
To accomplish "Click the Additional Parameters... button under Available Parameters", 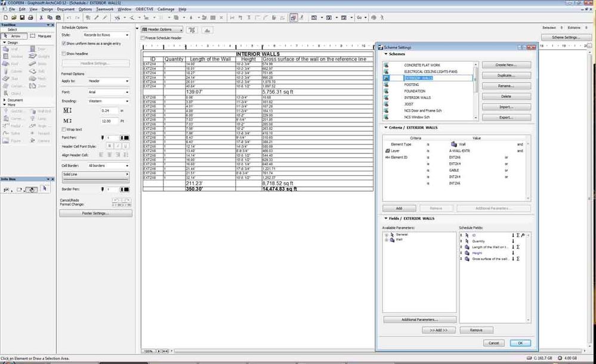I will coord(419,319).
